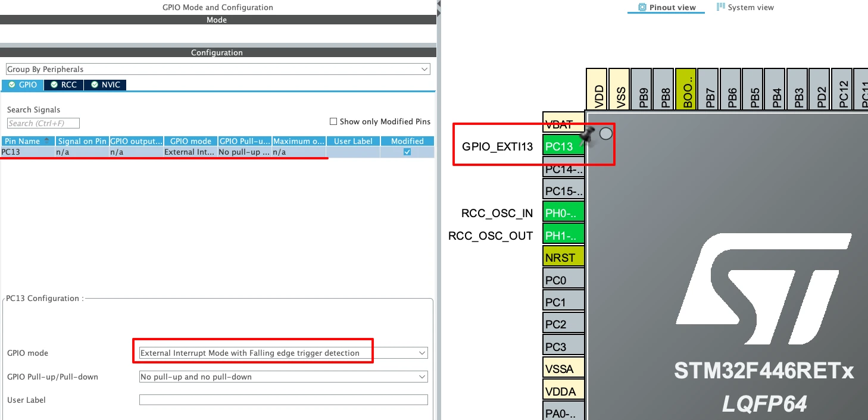Click the RCC_OSC_OUT signal label
Image resolution: width=868 pixels, height=420 pixels.
coord(491,236)
